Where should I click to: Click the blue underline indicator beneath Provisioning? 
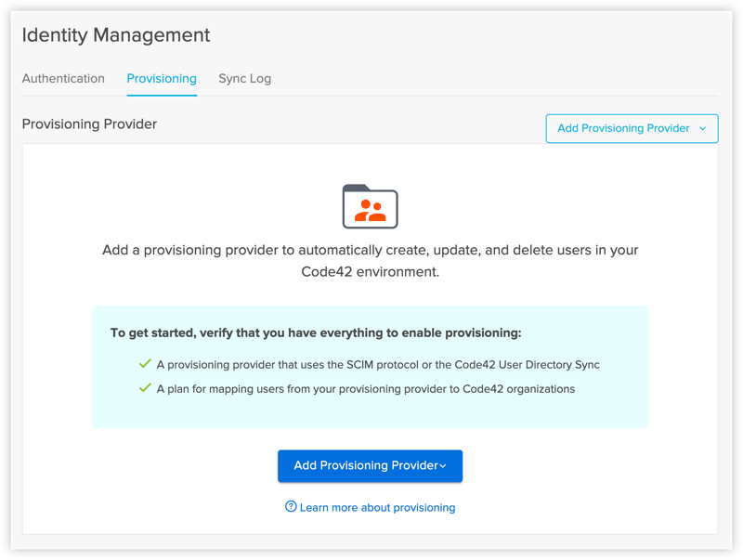click(162, 92)
